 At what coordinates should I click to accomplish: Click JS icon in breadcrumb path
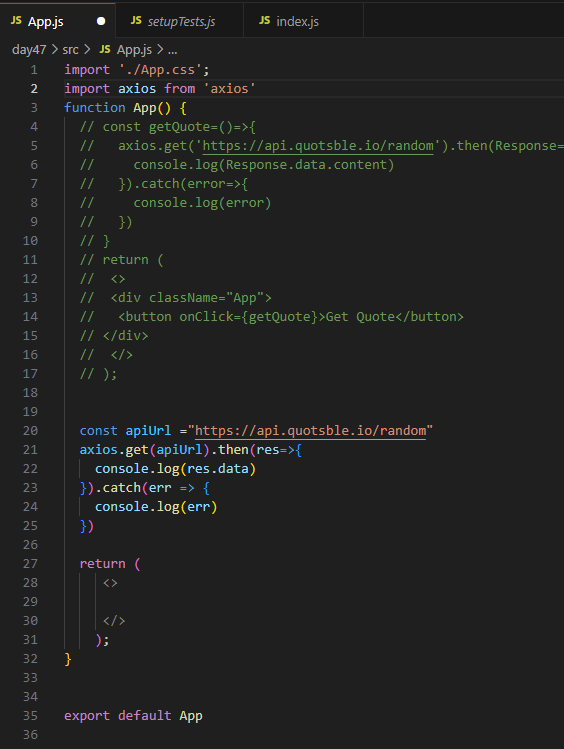click(105, 49)
